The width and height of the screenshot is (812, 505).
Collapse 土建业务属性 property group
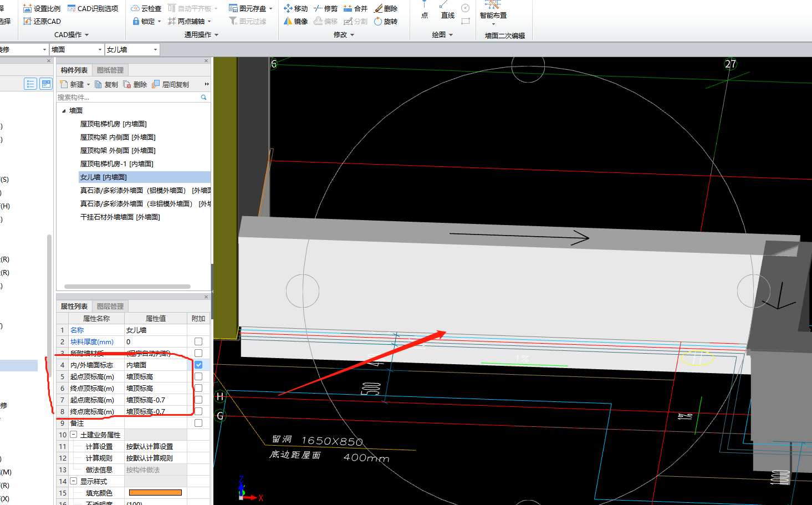point(73,435)
